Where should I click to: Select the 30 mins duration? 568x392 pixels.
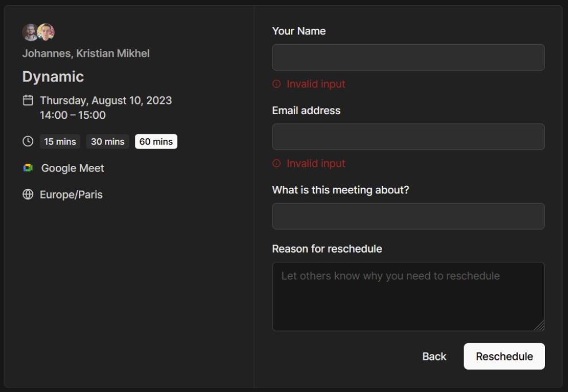(x=108, y=141)
